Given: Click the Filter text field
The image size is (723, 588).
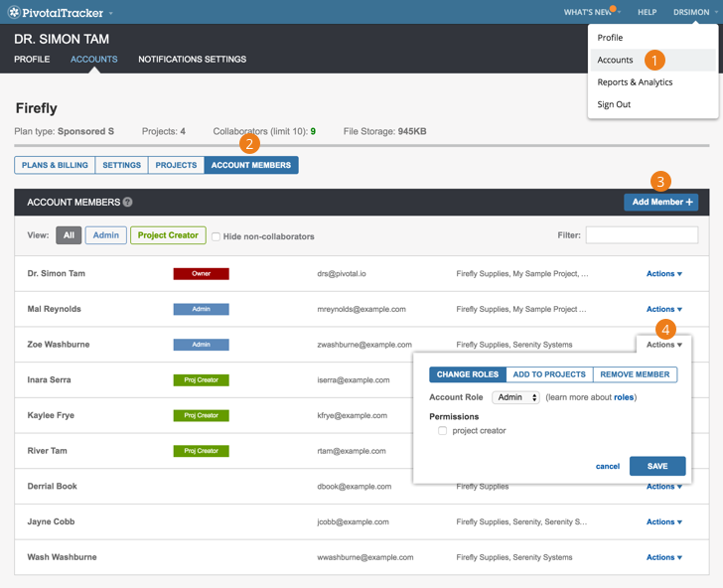Looking at the screenshot, I should [641, 235].
